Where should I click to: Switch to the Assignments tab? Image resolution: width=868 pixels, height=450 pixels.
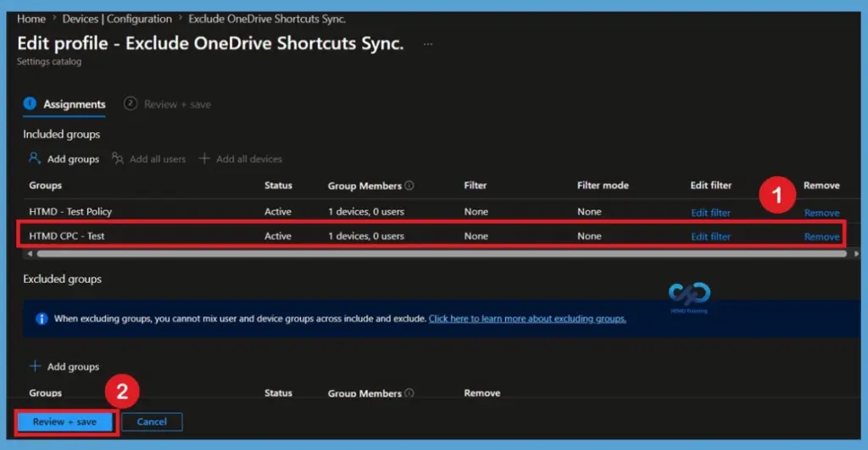(x=64, y=104)
